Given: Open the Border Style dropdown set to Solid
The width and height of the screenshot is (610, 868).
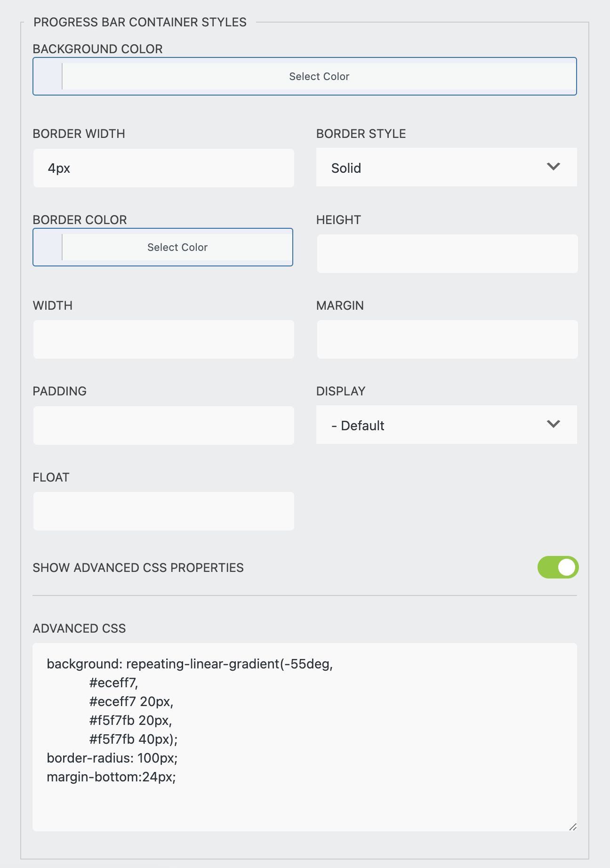Looking at the screenshot, I should (x=446, y=168).
